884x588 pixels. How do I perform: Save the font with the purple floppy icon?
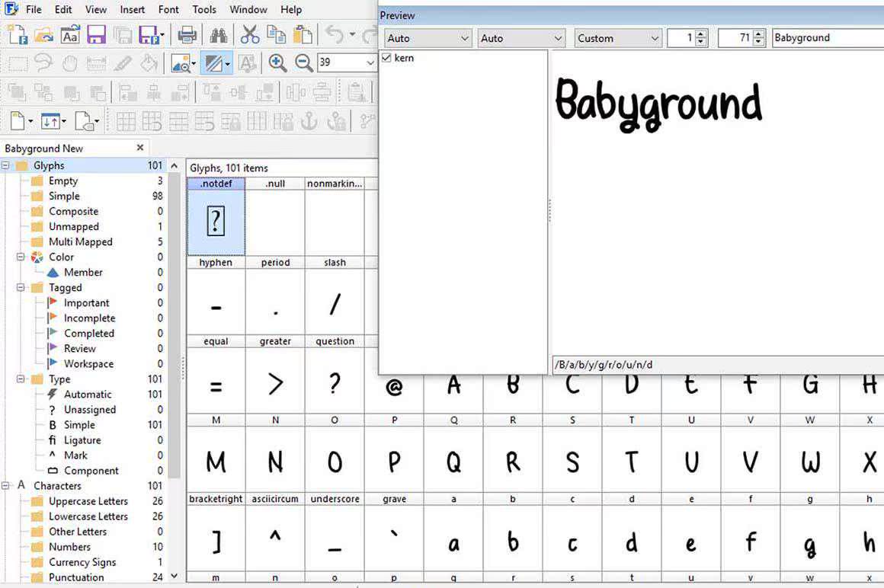click(x=96, y=36)
